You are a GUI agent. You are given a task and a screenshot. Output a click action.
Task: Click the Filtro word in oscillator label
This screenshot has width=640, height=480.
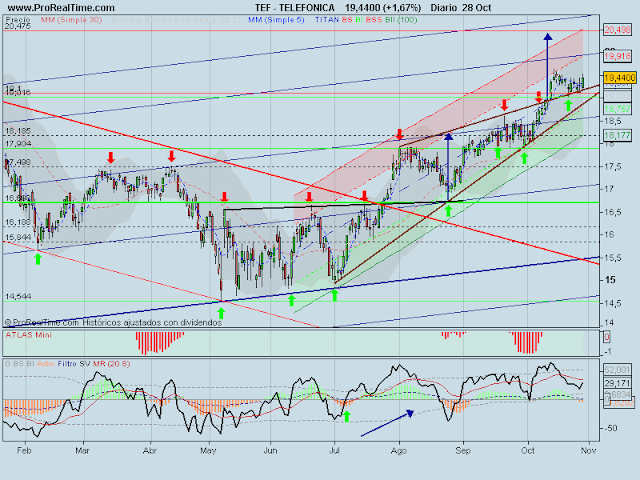click(67, 364)
